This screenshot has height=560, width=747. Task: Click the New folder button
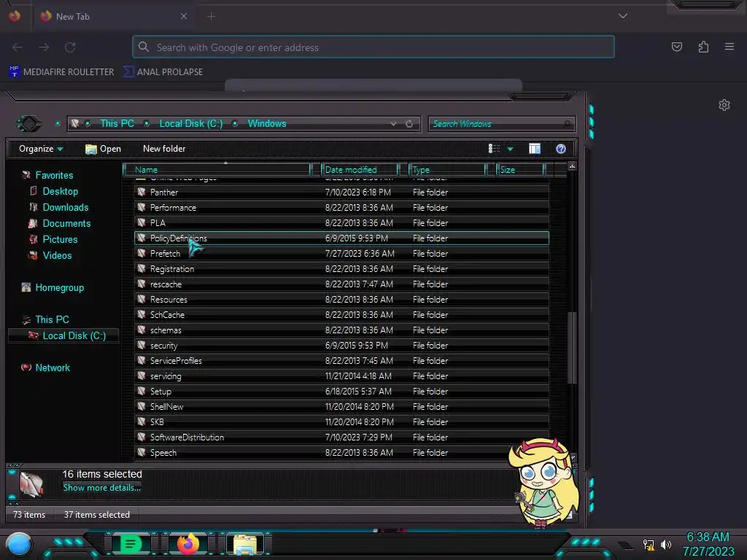pos(164,149)
